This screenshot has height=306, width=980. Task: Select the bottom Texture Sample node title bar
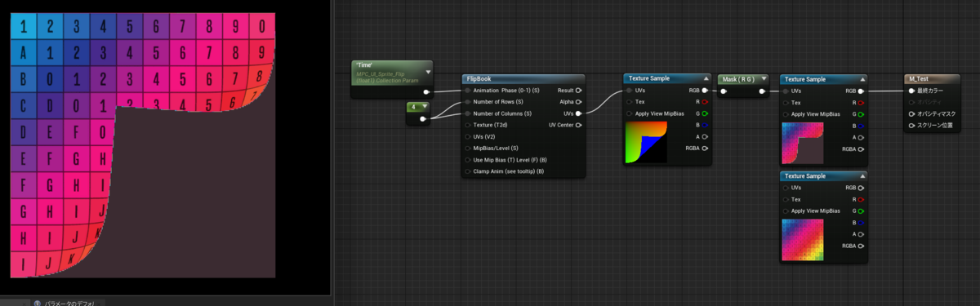tap(824, 176)
